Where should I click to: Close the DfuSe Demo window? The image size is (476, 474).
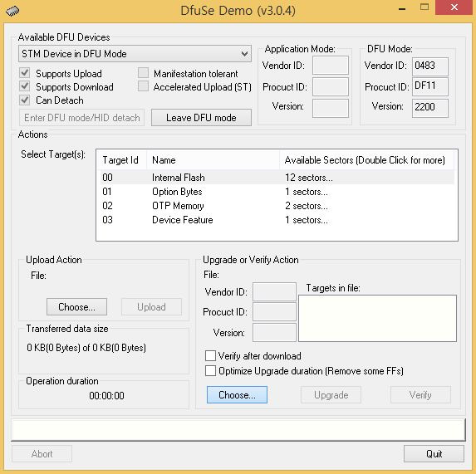click(x=454, y=7)
